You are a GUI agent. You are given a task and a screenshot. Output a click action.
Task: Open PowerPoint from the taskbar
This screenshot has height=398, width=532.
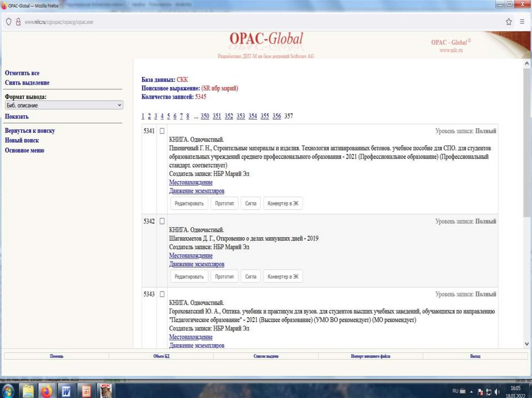tap(86, 391)
